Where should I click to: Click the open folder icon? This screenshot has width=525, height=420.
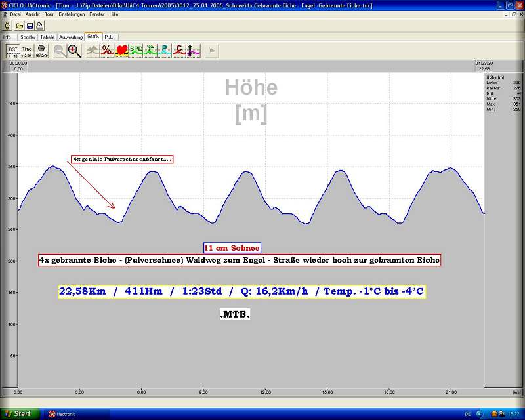pos(20,26)
